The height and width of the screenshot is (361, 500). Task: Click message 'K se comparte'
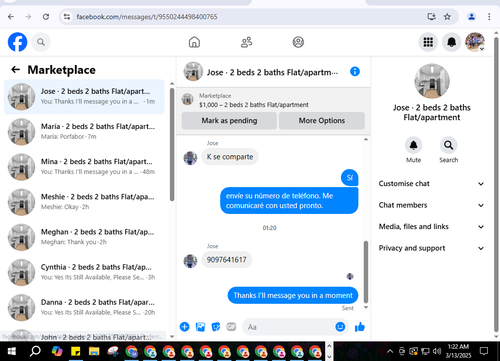pyautogui.click(x=230, y=157)
